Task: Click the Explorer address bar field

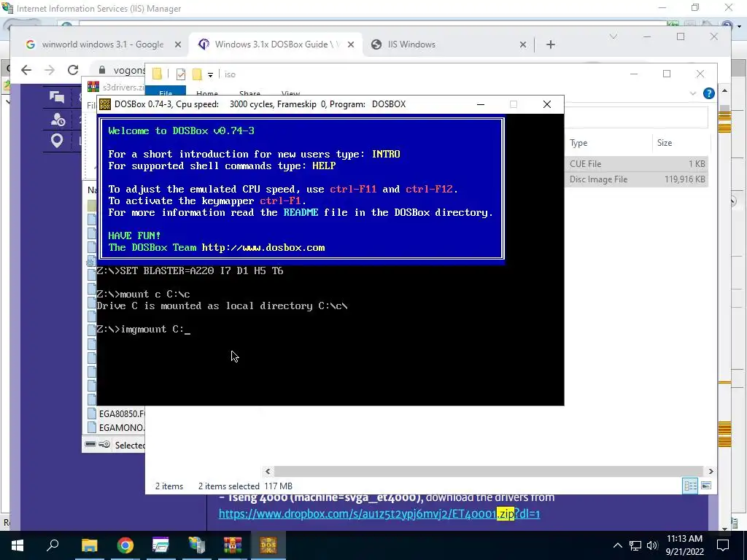Action: click(x=636, y=117)
